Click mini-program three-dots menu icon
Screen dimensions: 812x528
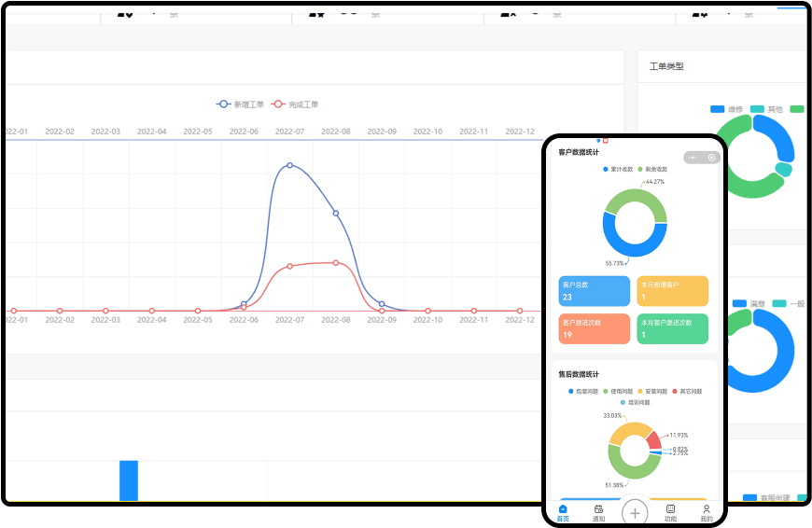693,158
